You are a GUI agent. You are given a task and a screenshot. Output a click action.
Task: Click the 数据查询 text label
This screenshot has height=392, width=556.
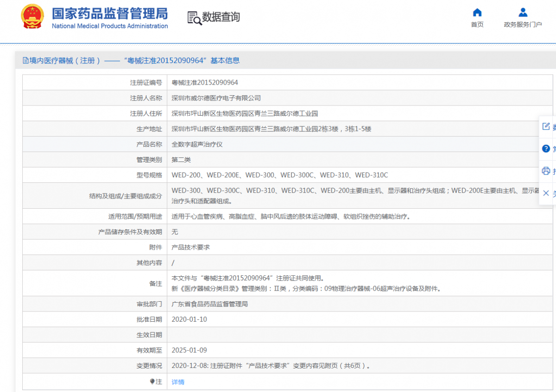[x=220, y=17]
